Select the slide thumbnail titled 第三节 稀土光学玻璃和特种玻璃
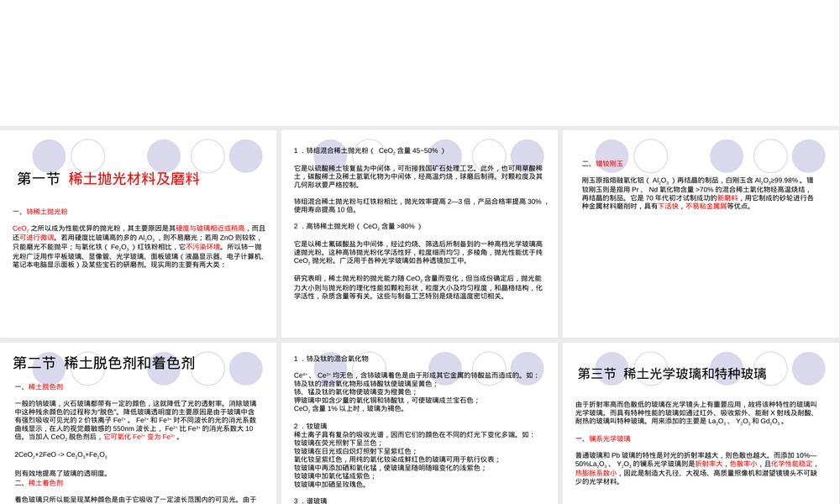Screen dimensions: 840x504 [x=701, y=423]
